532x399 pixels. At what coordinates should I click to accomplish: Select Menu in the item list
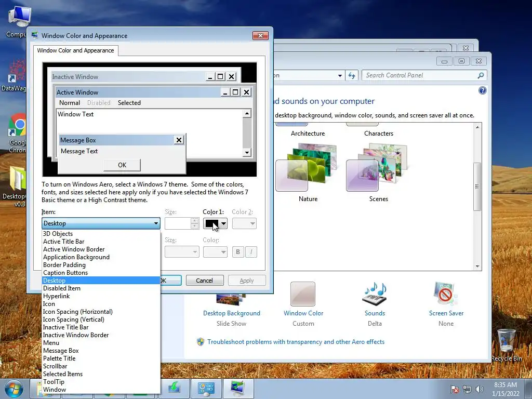101,343
